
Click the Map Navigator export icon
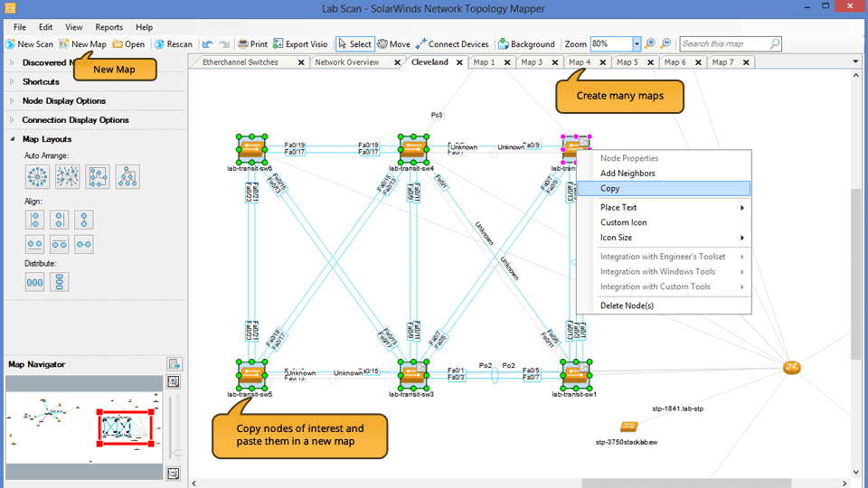click(174, 364)
